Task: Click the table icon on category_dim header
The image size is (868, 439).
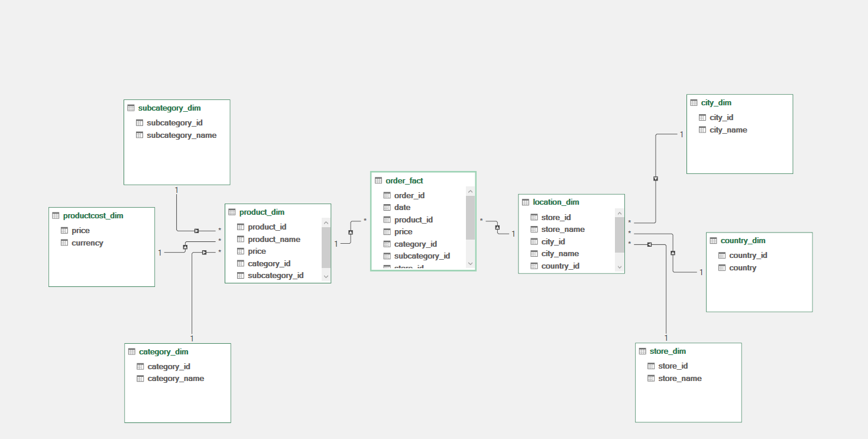Action: [x=131, y=351]
